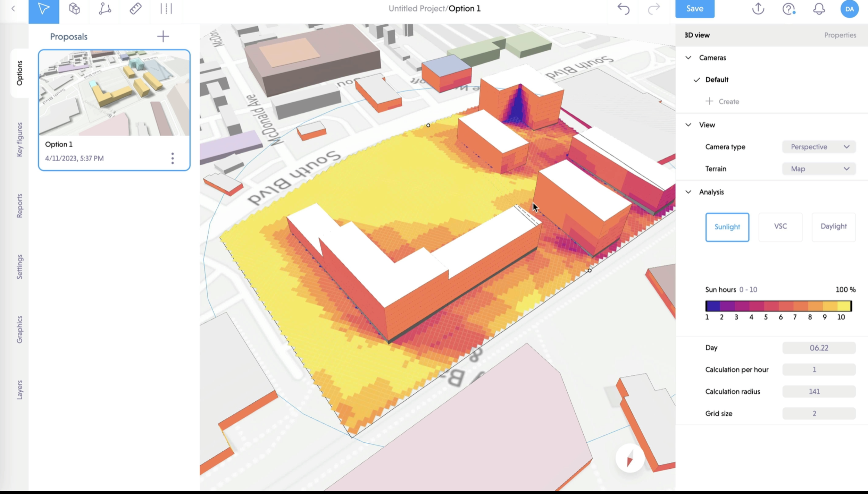This screenshot has height=494, width=868.
Task: Click the Save button
Action: (694, 9)
